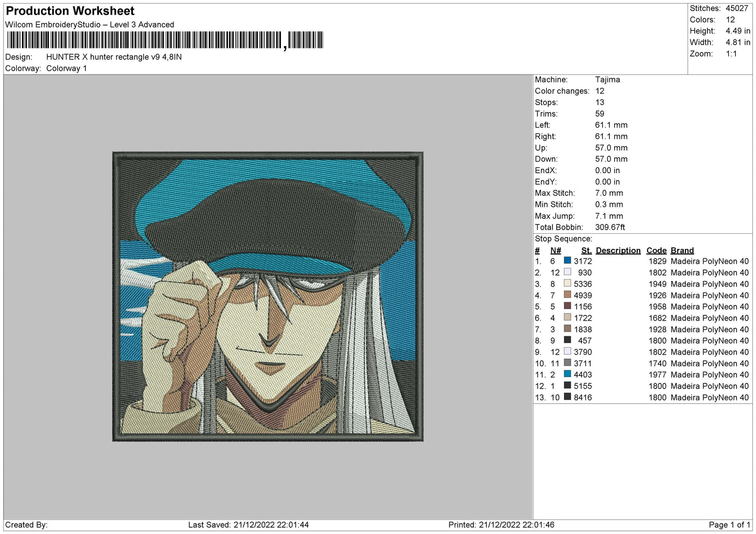Click the design barcode at the top
This screenshot has width=756, height=534.
(165, 40)
